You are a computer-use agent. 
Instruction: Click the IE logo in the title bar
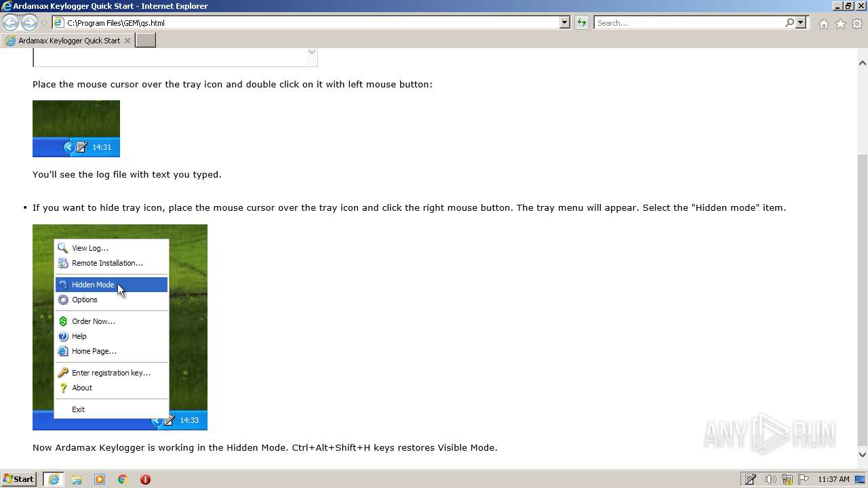(x=7, y=6)
